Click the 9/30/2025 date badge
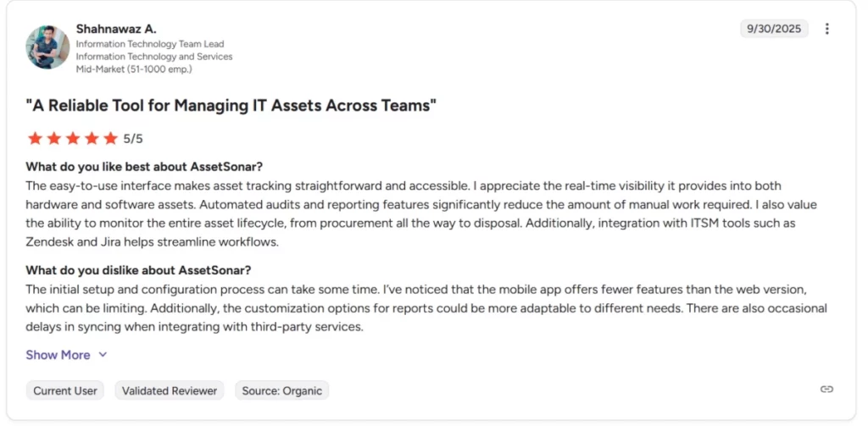The width and height of the screenshot is (868, 426). coord(774,29)
